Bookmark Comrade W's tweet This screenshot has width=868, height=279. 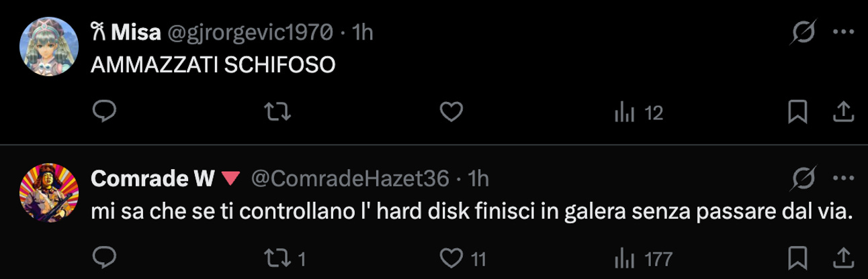coord(797,258)
